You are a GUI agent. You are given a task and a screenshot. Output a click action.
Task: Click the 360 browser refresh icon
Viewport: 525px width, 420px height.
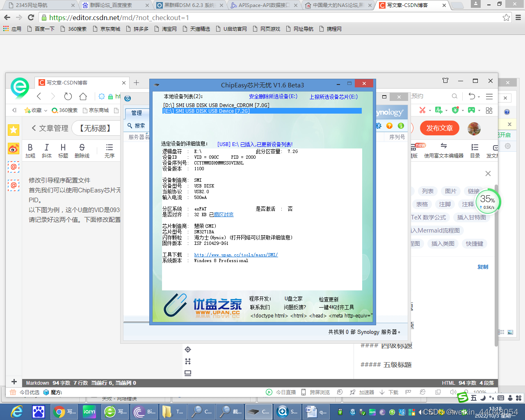point(68,96)
